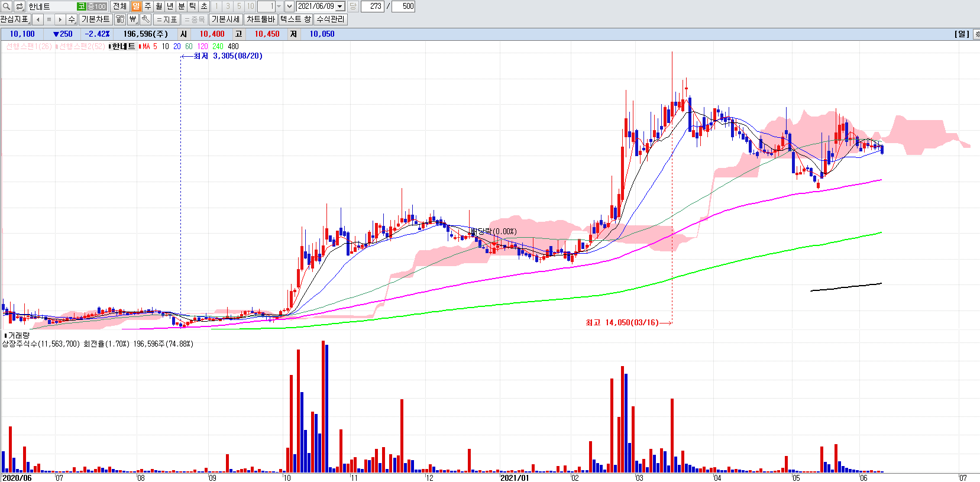Switch to 틱 tick chart
Screen dimensions: 980x482
pyautogui.click(x=192, y=6)
